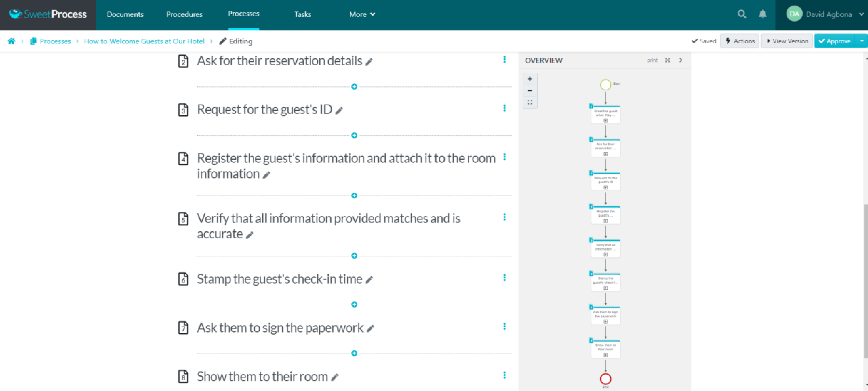Click the step 2 document icon

[183, 61]
